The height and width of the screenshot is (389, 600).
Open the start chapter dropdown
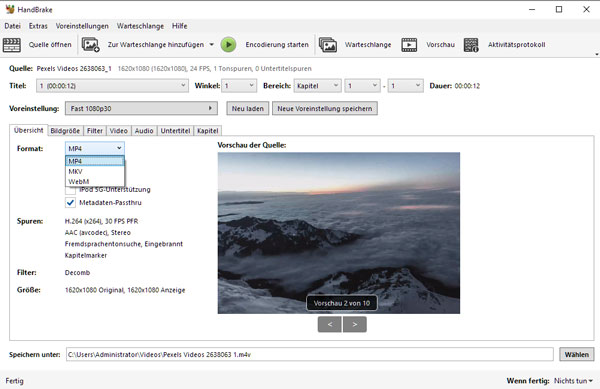pos(362,86)
